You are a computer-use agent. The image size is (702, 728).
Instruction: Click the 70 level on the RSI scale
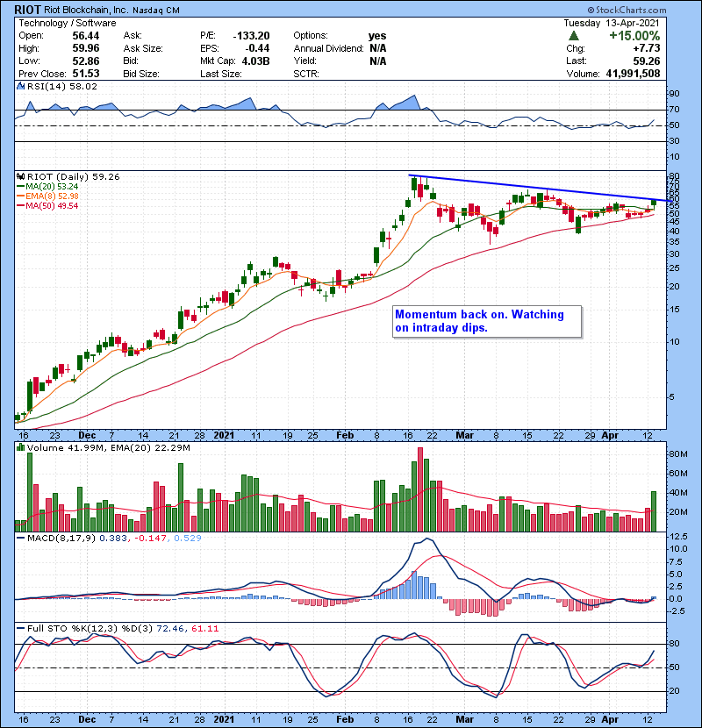[674, 110]
